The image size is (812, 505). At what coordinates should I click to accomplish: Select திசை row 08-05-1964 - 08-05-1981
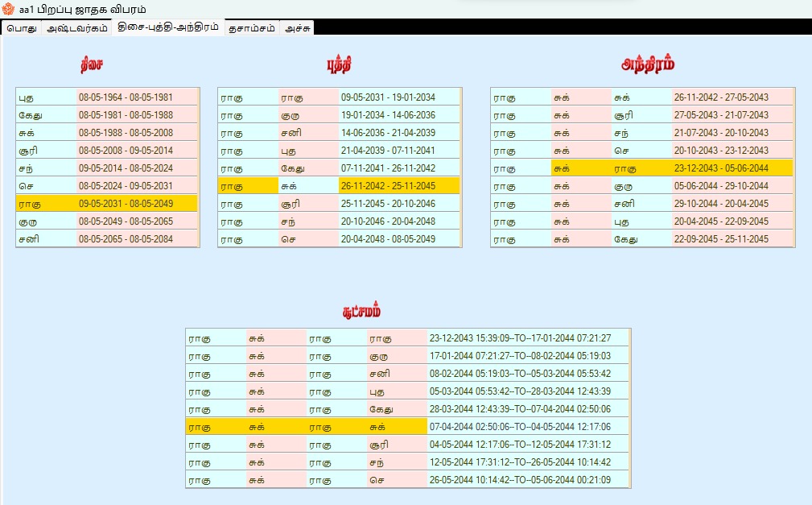[x=107, y=97]
